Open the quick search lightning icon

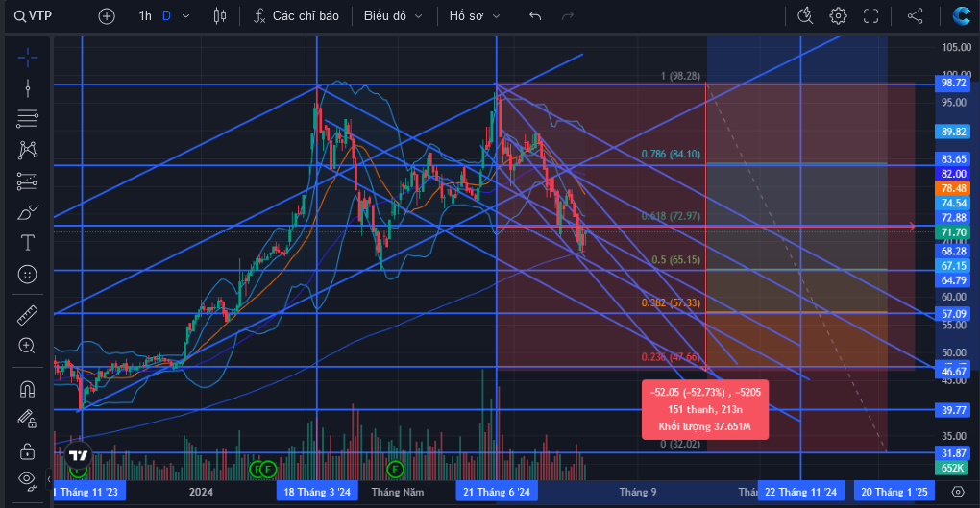tap(805, 15)
